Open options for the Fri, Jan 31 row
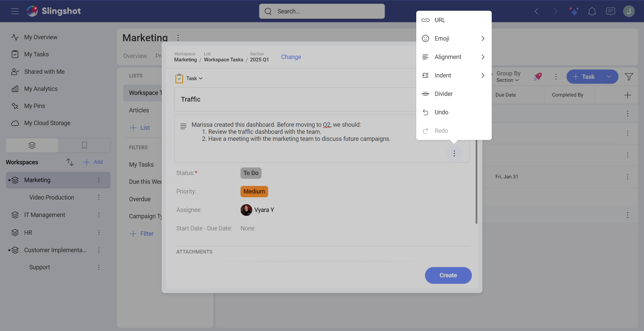Image resolution: width=644 pixels, height=331 pixels. (x=628, y=177)
